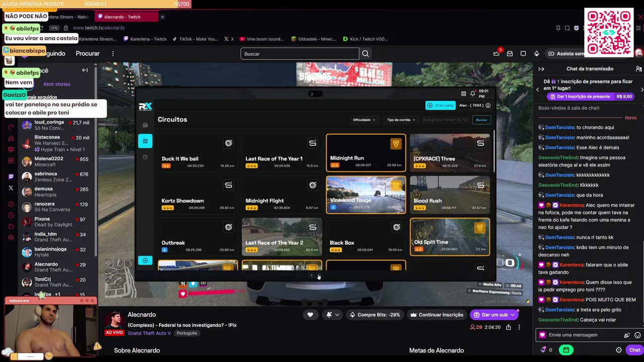Screen dimensions: 644x362
Task: Click the pin icon in browser address bar
Action: click(558, 28)
